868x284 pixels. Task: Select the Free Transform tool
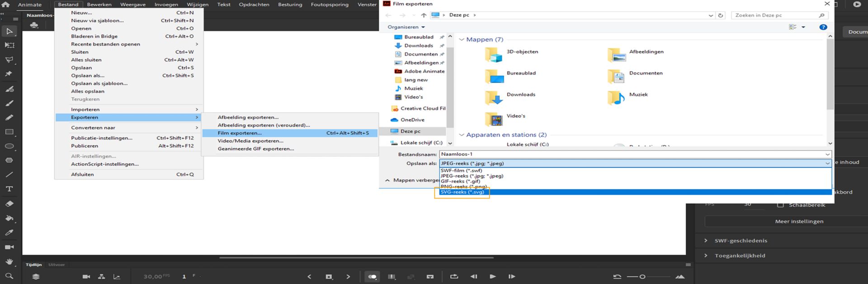point(9,45)
